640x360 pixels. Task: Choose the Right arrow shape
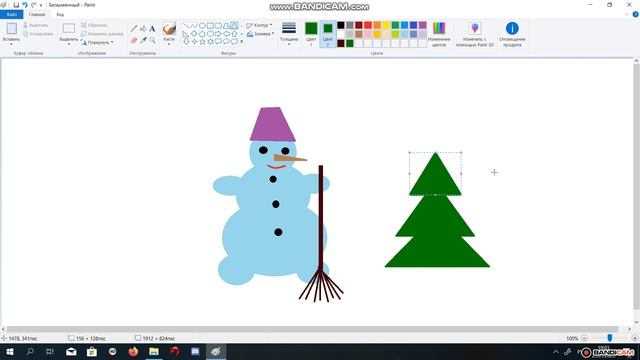pyautogui.click(x=218, y=34)
